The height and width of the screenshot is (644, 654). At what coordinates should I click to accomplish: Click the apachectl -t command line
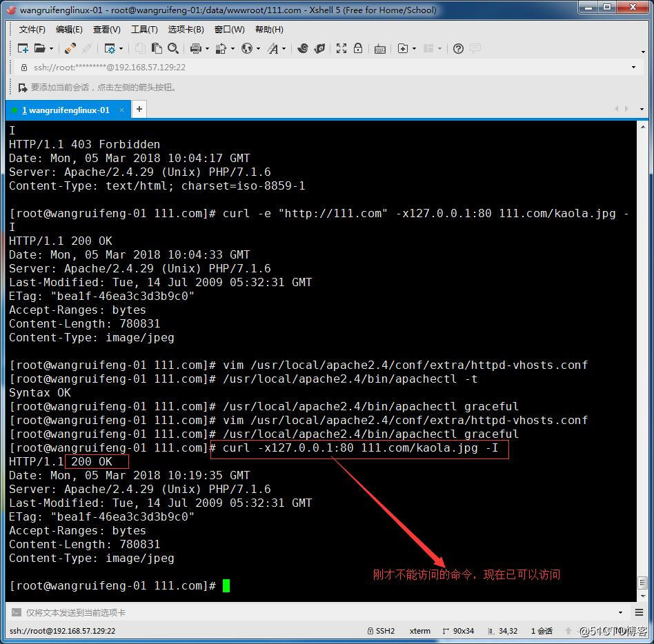pyautogui.click(x=244, y=379)
